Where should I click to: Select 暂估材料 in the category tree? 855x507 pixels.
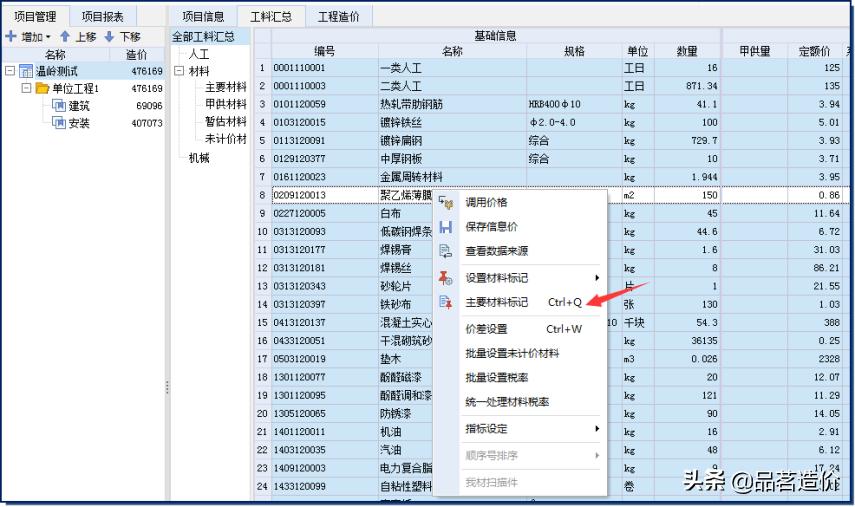click(x=226, y=122)
